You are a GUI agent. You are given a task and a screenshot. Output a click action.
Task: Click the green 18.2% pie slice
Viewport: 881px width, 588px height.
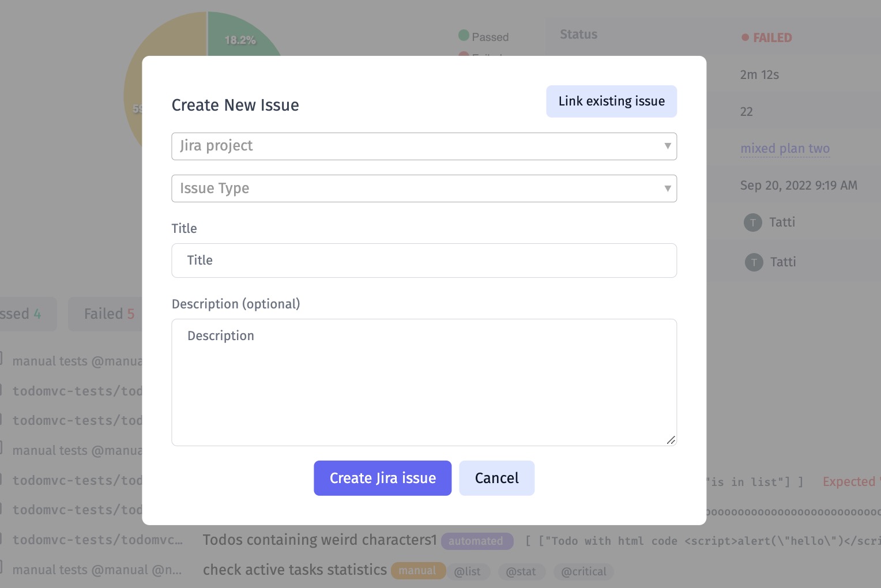coord(239,40)
